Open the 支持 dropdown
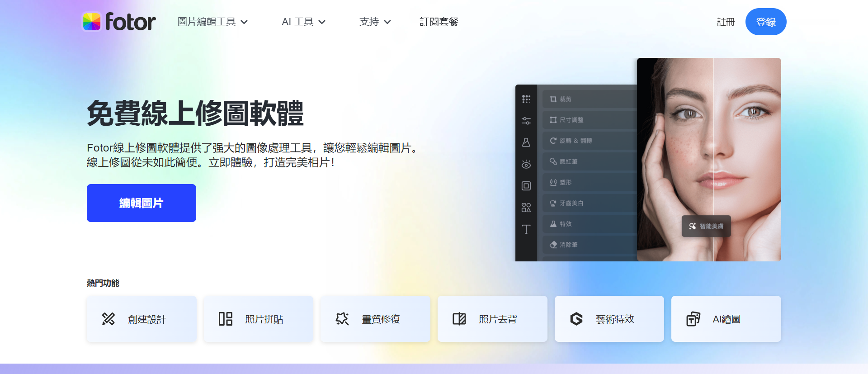Viewport: 868px width, 374px height. coord(375,22)
